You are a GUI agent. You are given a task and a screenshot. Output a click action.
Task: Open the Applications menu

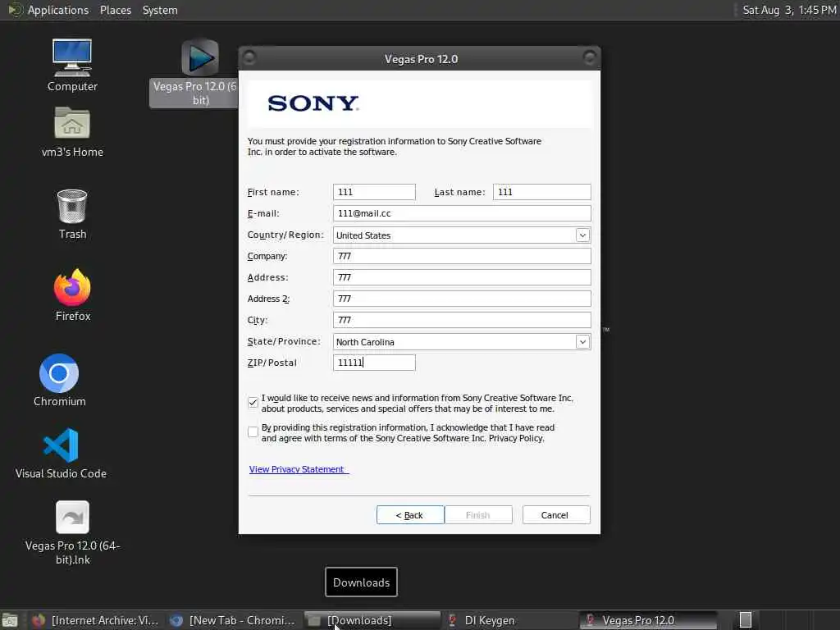tap(58, 10)
